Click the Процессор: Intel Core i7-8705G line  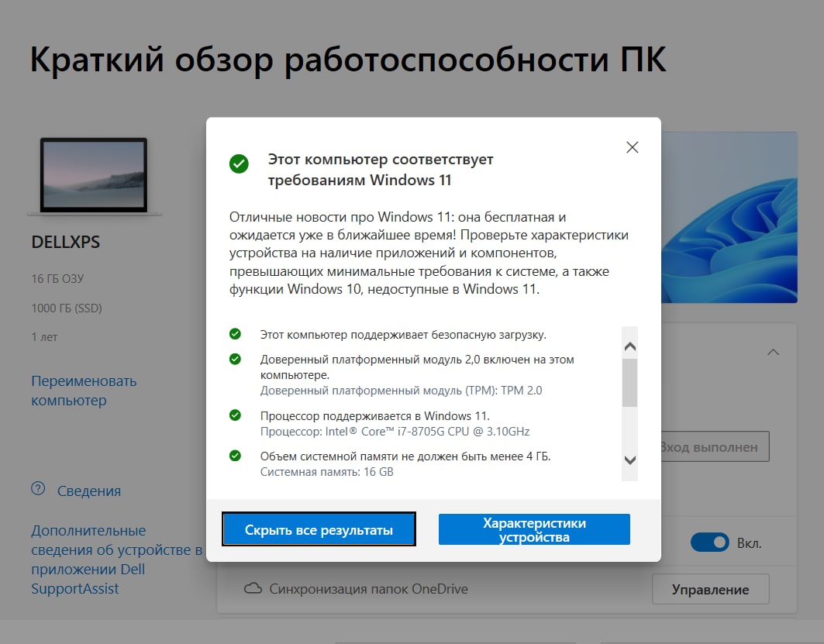(395, 432)
